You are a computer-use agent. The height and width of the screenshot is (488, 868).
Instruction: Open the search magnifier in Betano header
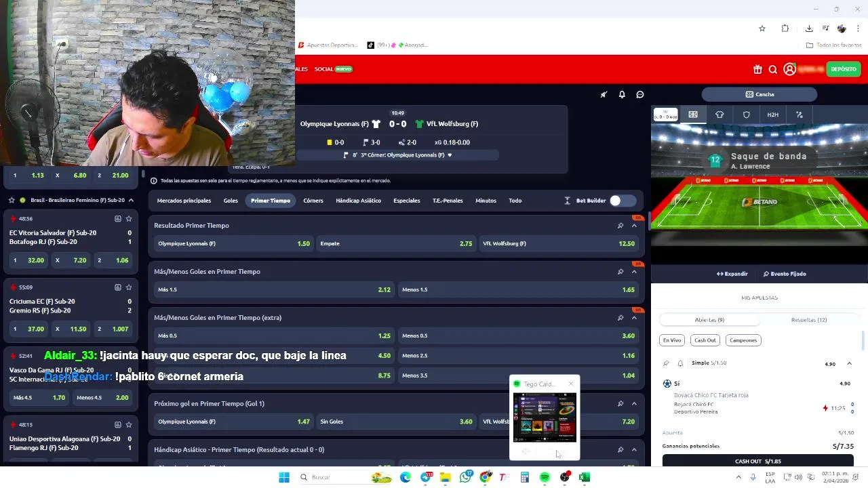(x=773, y=69)
